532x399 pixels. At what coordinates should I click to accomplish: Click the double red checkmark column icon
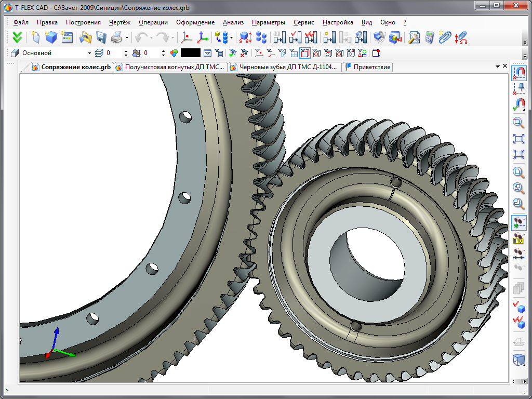311,37
